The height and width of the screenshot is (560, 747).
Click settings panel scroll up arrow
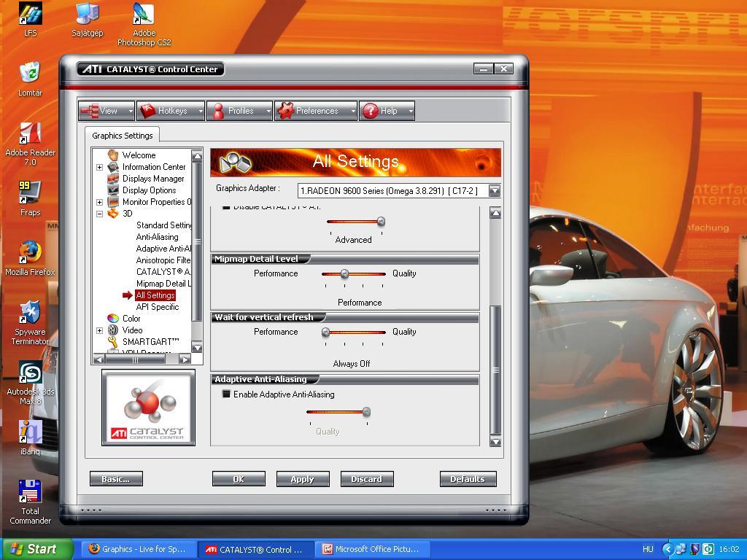click(x=495, y=214)
